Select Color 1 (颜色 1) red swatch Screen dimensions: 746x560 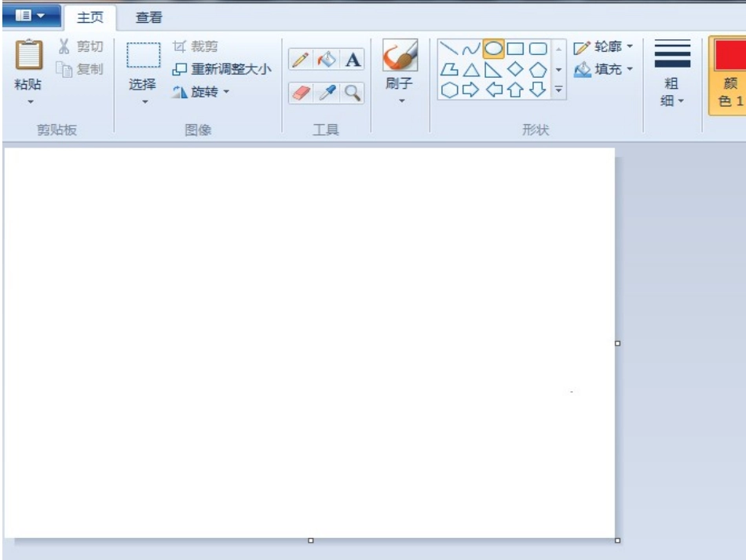point(730,55)
